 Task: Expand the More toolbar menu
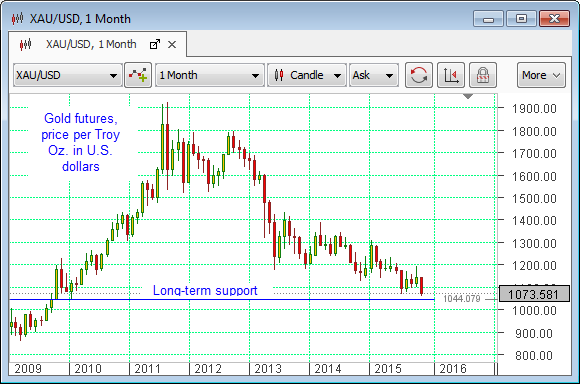coord(541,75)
